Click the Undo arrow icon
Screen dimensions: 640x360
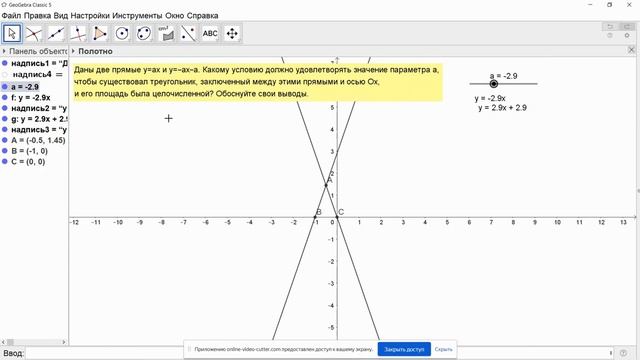(x=610, y=27)
